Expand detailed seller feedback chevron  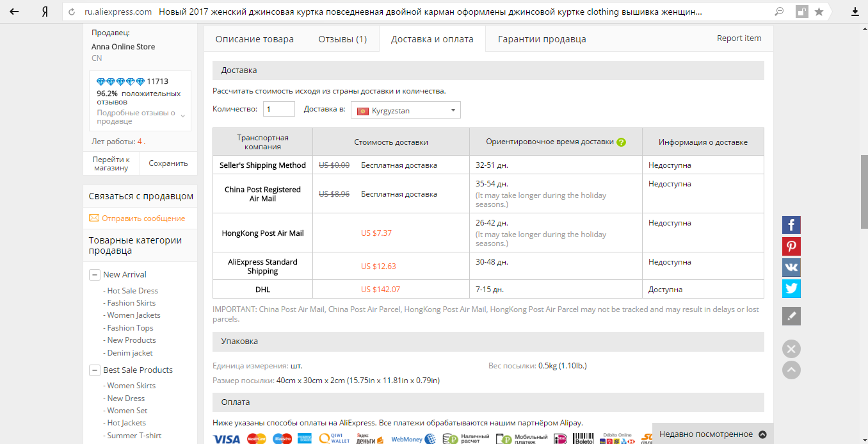[x=183, y=117]
